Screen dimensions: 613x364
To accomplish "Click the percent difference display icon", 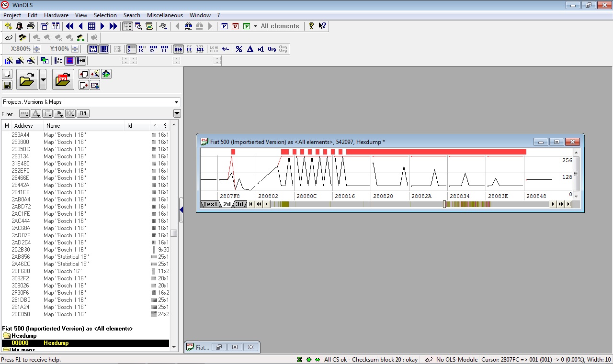I will tap(238, 49).
